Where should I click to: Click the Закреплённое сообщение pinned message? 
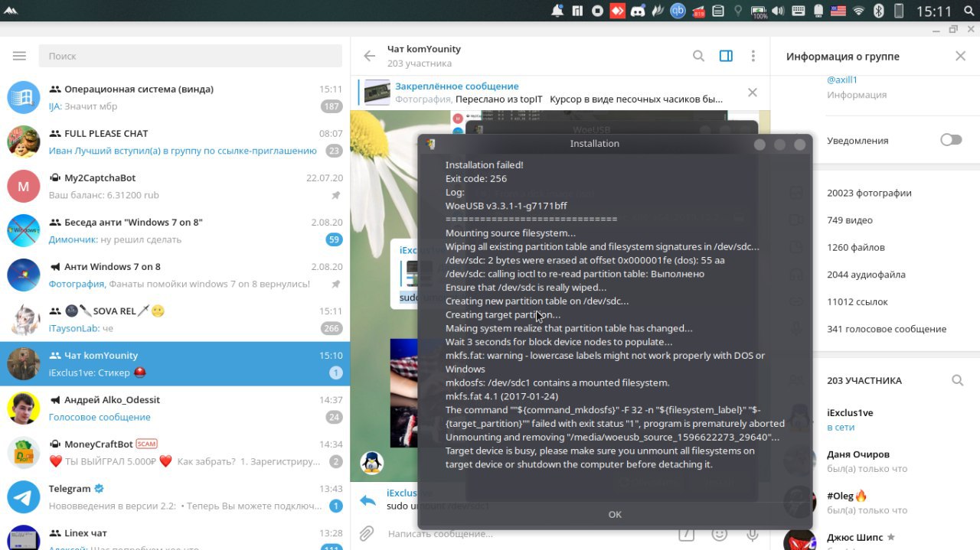[x=559, y=93]
